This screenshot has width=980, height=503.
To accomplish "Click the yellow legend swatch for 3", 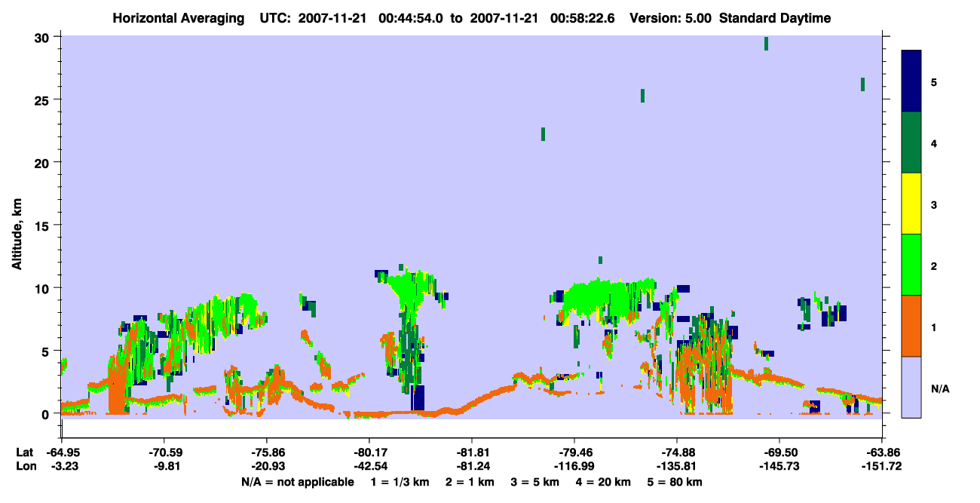I will [x=911, y=204].
